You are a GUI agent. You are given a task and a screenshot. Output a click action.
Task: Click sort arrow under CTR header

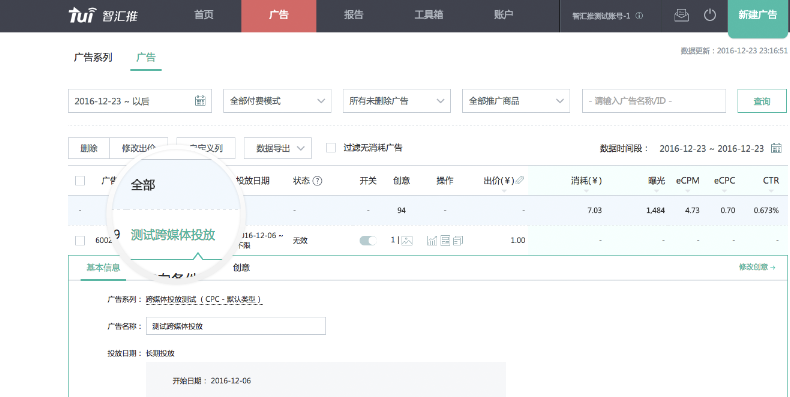coord(771,190)
